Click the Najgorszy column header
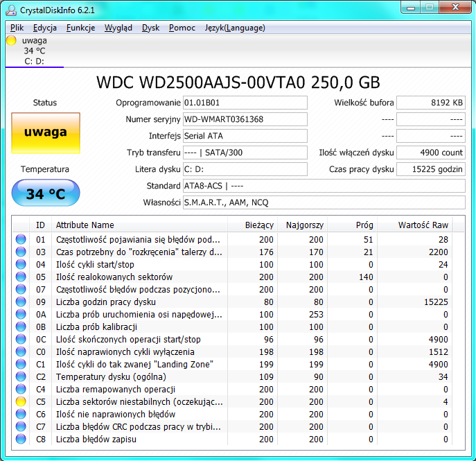 (x=302, y=225)
